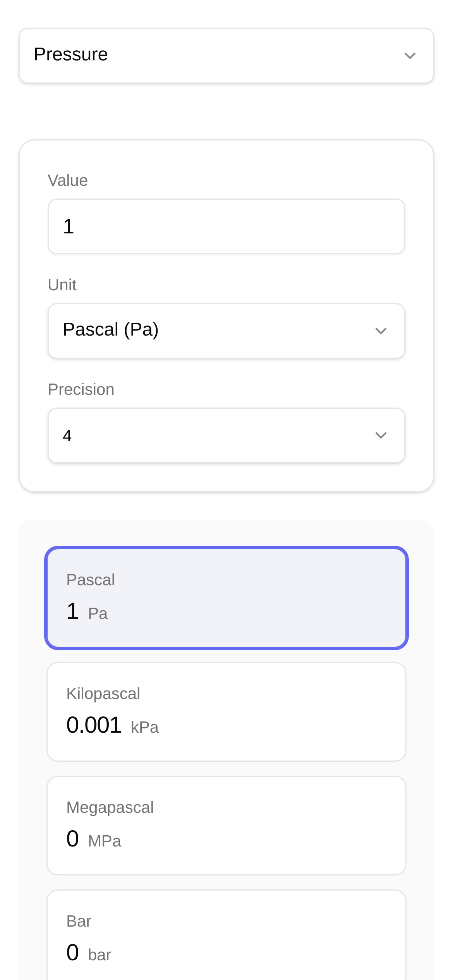Click the bar unit symbol

coord(100,955)
